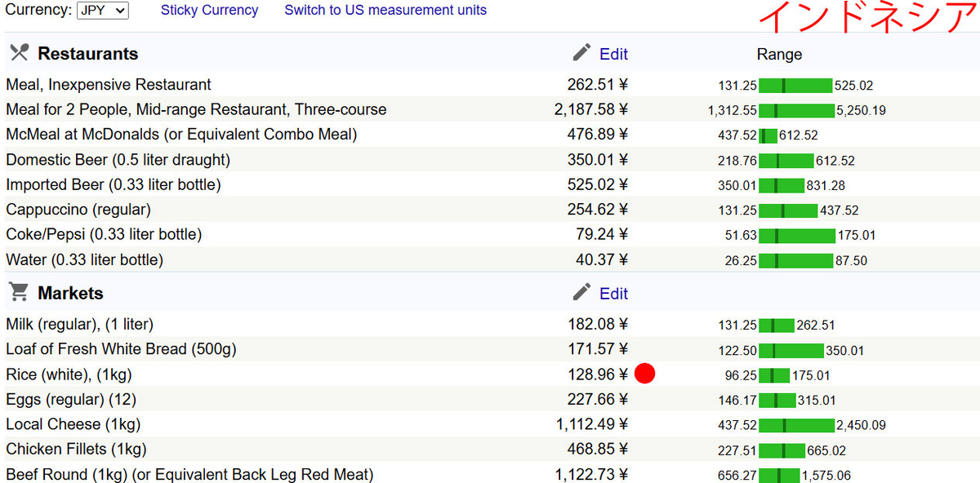
Task: Click the green range bar for McMeal
Action: point(768,135)
